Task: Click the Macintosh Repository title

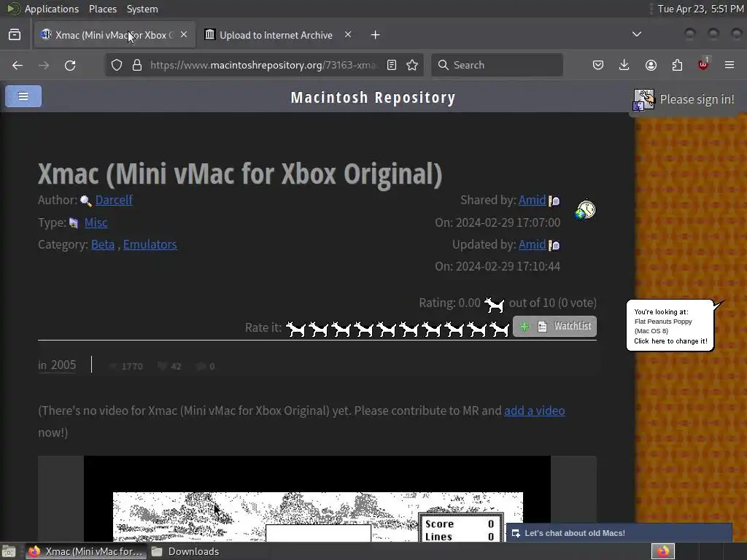Action: (x=373, y=98)
